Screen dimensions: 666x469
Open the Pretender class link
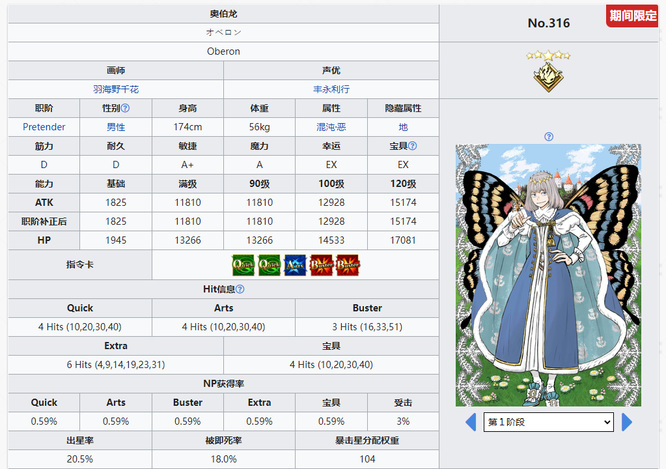44,127
